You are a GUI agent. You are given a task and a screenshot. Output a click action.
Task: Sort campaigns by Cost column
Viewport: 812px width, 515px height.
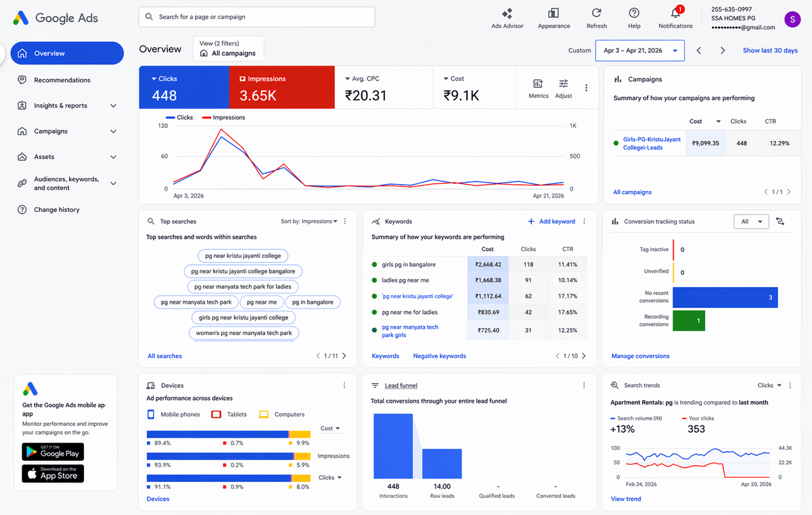(704, 121)
